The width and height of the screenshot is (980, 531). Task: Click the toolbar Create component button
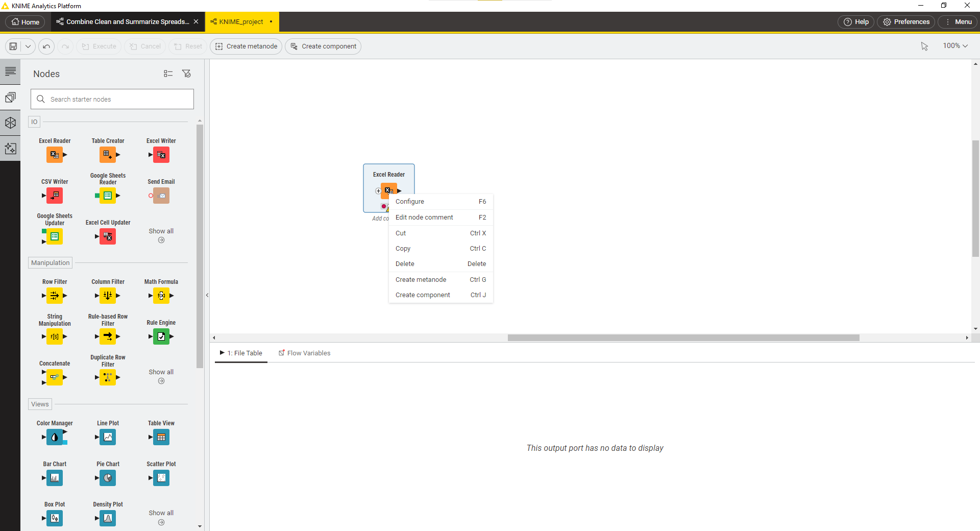pos(323,46)
